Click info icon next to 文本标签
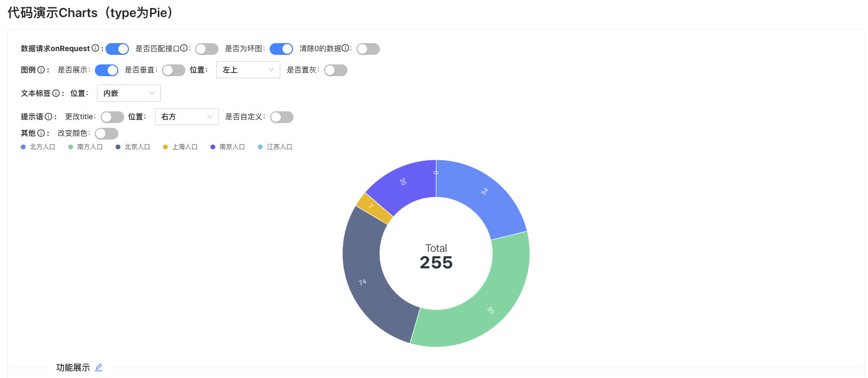Image resolution: width=868 pixels, height=378 pixels. click(x=56, y=93)
